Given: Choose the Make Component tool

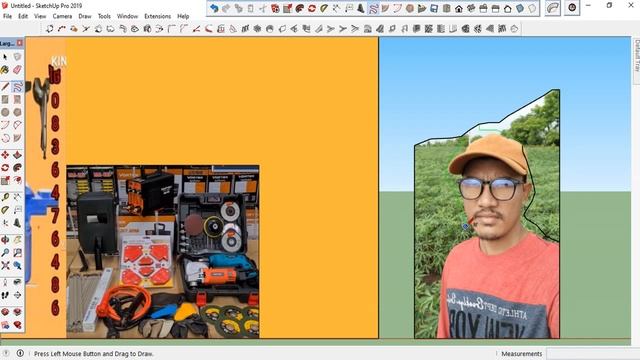Looking at the screenshot, I should pos(17,57).
